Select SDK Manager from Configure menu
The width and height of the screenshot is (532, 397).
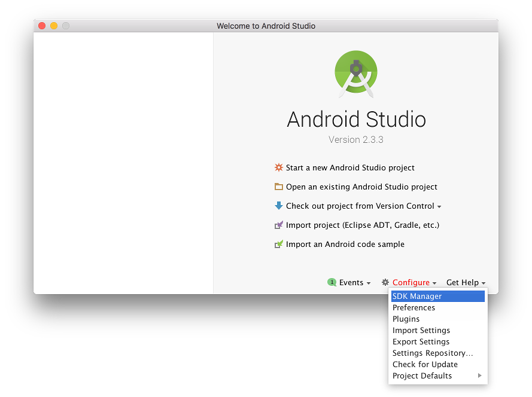pyautogui.click(x=437, y=296)
